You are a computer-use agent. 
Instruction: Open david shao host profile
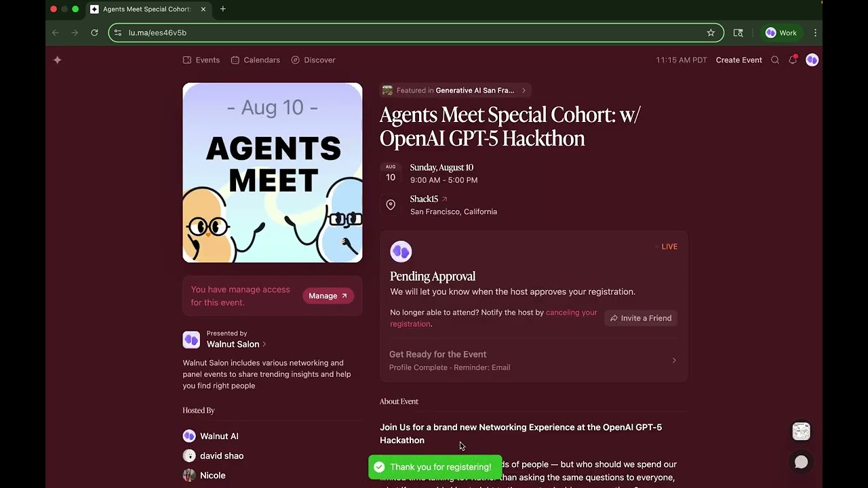tap(222, 455)
